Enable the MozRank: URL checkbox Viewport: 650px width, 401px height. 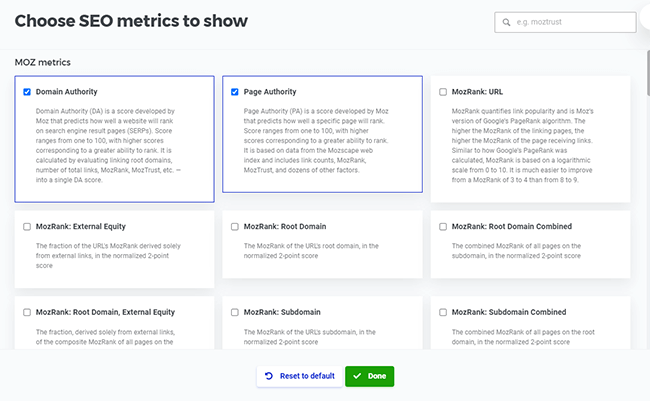(443, 92)
